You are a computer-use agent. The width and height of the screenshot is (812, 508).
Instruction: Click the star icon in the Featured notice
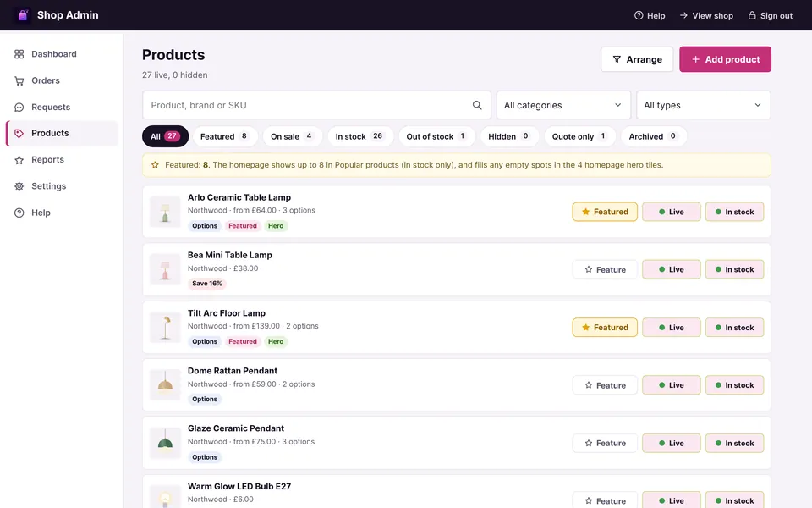tap(155, 165)
